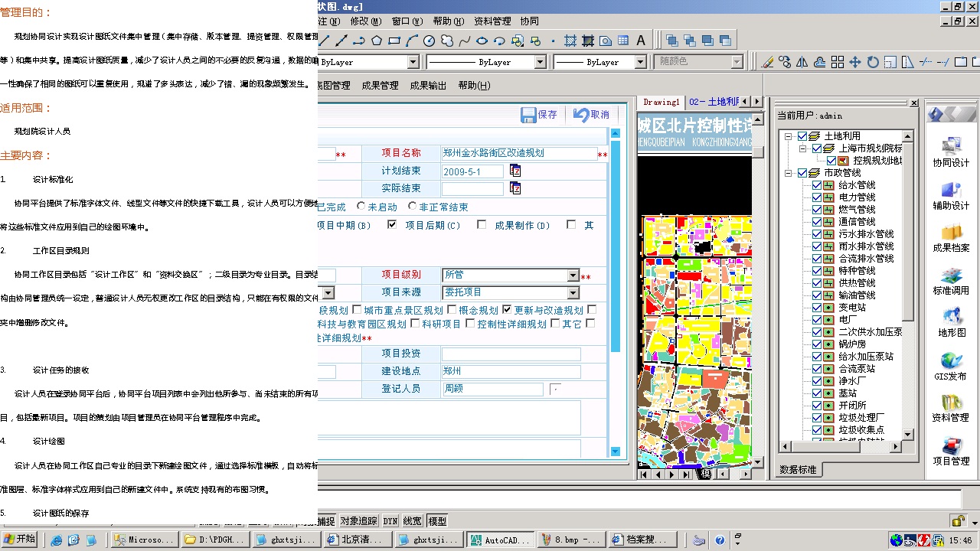The image size is (980, 551).
Task: Select the Polygon drawing tool
Action: 377,41
